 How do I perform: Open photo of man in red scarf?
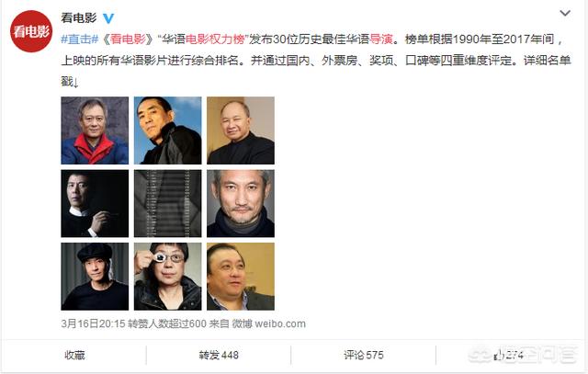pos(95,130)
